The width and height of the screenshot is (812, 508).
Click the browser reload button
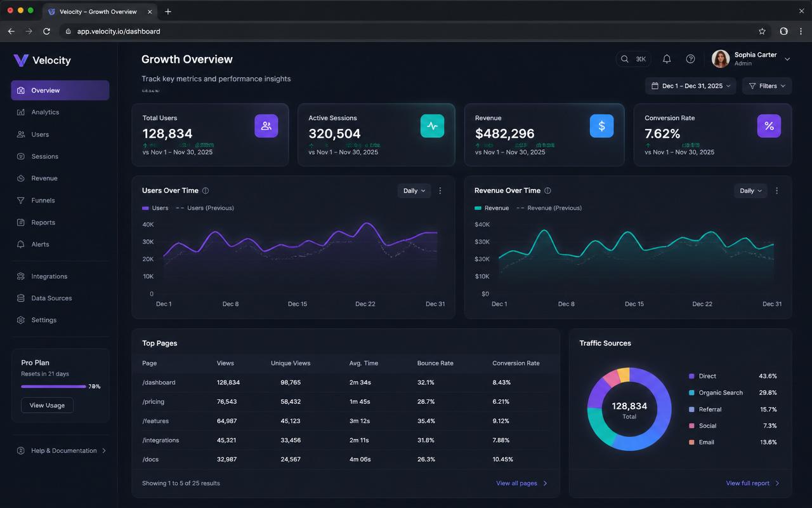46,31
